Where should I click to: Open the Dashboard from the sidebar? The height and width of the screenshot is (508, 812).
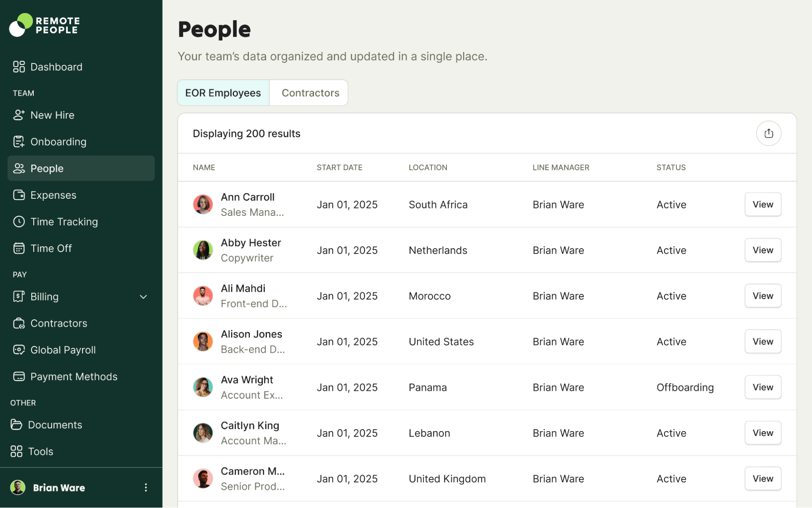tap(56, 67)
